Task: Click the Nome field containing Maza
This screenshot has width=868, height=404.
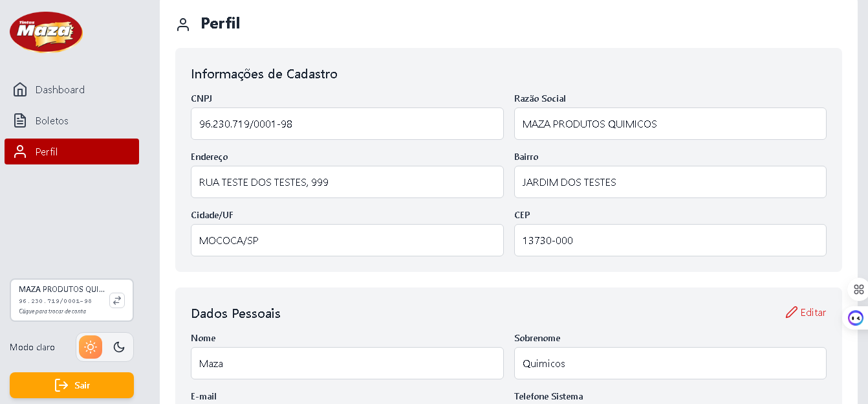Action: [x=347, y=363]
